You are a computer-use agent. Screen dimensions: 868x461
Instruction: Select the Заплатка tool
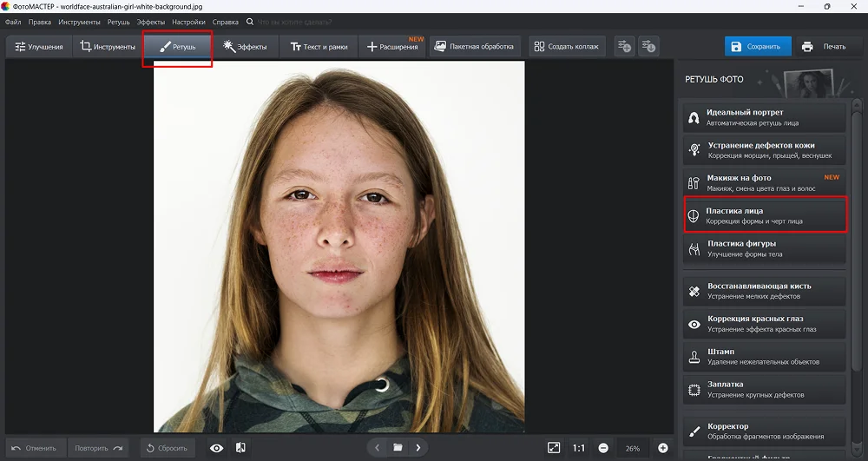pyautogui.click(x=764, y=389)
